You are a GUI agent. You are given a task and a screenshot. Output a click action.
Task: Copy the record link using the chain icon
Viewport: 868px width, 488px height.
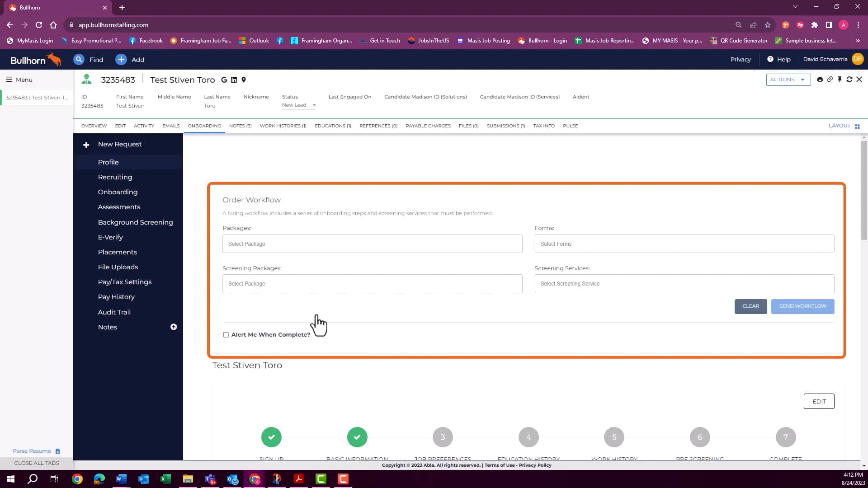pos(830,80)
